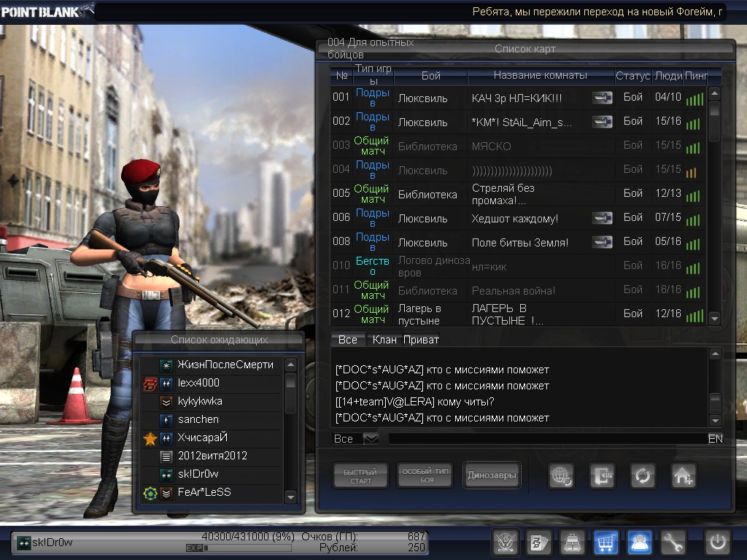Click the rank icon next to kykykwka
The image size is (747, 560).
tap(166, 402)
